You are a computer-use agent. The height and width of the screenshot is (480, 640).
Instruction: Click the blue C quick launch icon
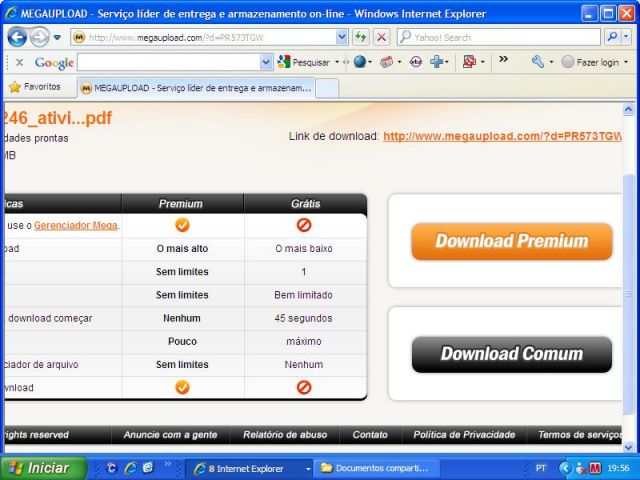click(111, 468)
